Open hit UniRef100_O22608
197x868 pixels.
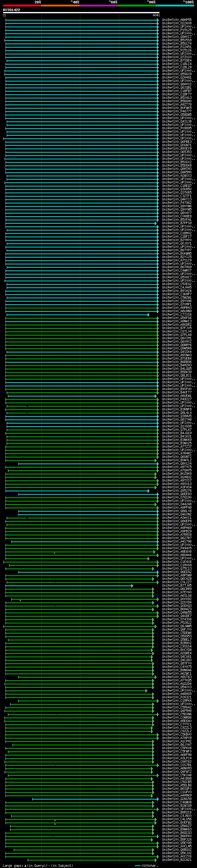coord(177,23)
